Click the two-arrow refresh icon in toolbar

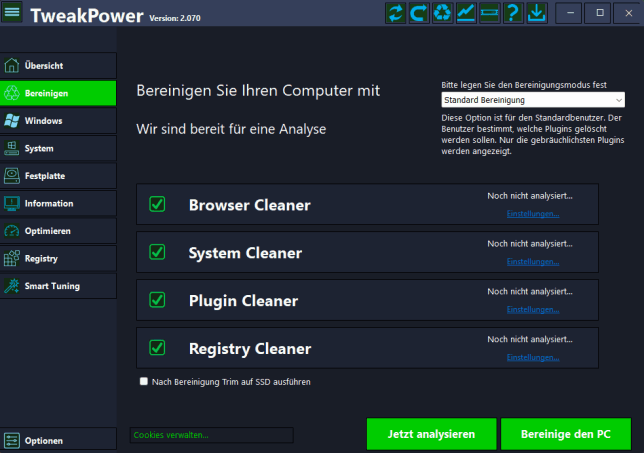(x=396, y=14)
